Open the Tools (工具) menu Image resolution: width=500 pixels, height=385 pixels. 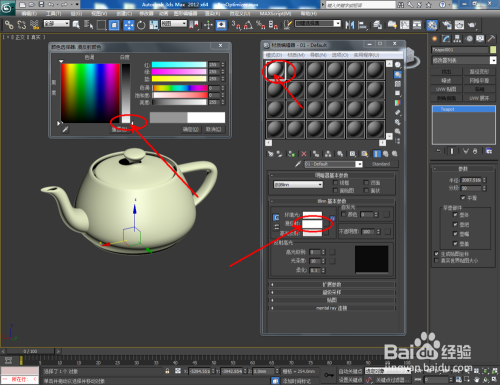coord(53,14)
